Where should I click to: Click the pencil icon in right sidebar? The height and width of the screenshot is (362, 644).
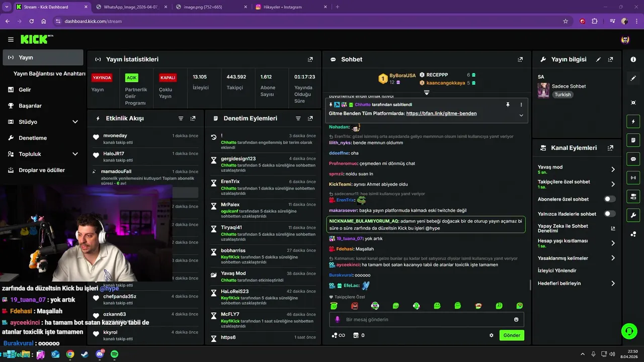pos(633,78)
